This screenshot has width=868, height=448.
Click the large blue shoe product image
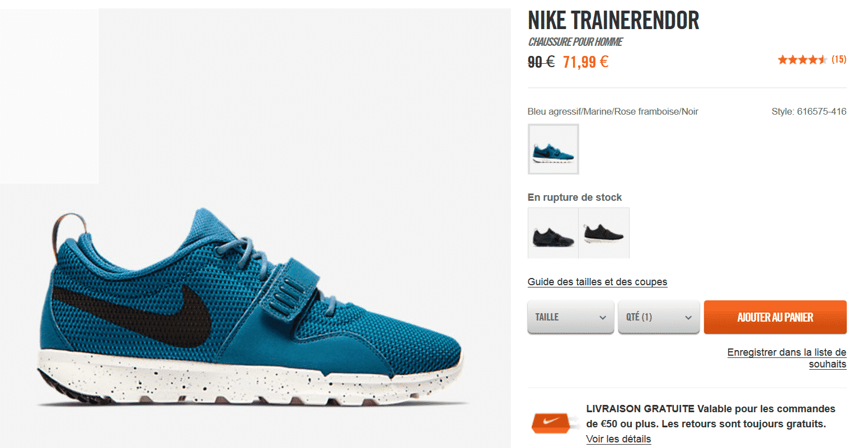point(252,308)
